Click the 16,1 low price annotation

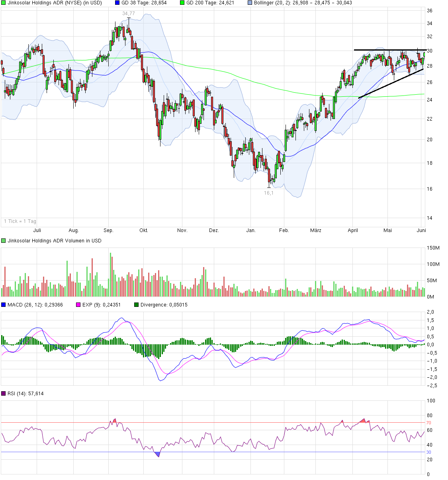[x=269, y=193]
